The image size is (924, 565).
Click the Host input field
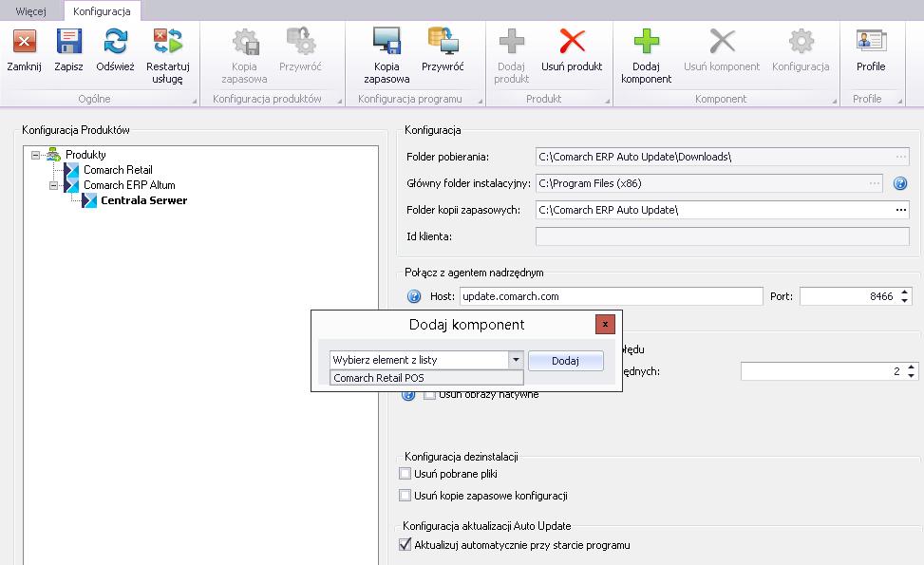tap(611, 296)
